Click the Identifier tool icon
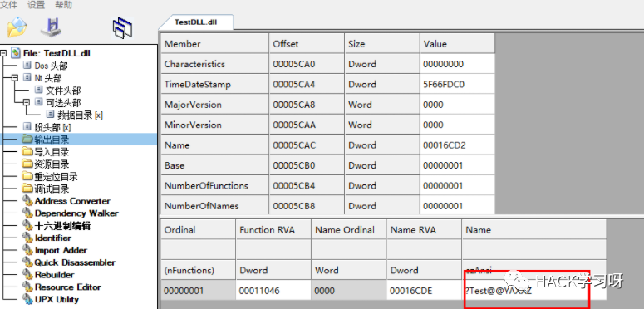644x309 pixels. click(x=27, y=238)
